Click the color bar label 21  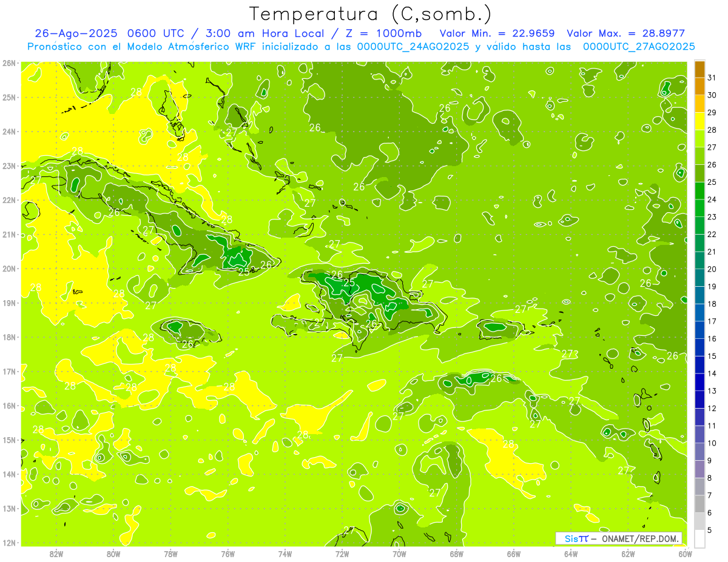tap(712, 252)
